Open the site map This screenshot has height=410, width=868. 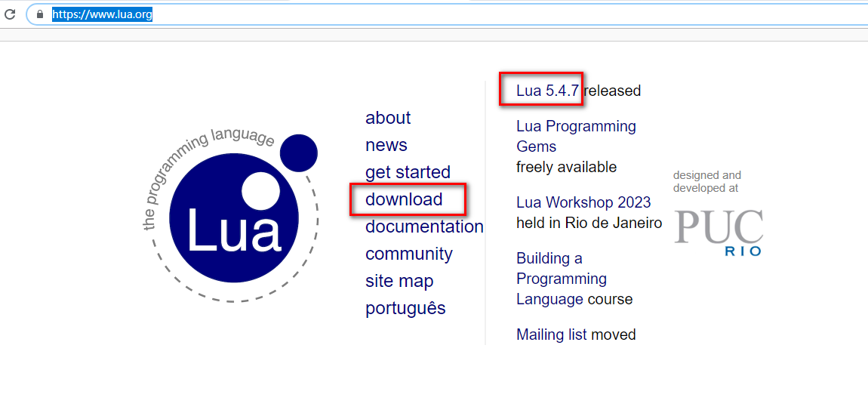point(399,281)
